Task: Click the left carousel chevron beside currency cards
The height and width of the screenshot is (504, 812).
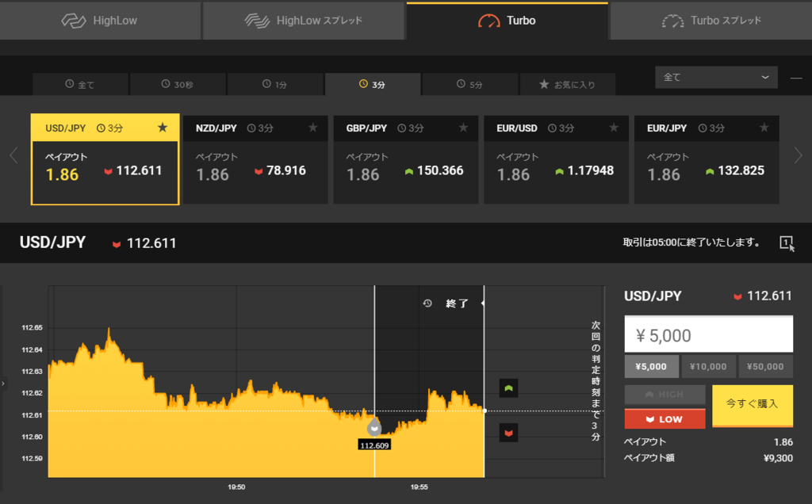Action: [13, 155]
